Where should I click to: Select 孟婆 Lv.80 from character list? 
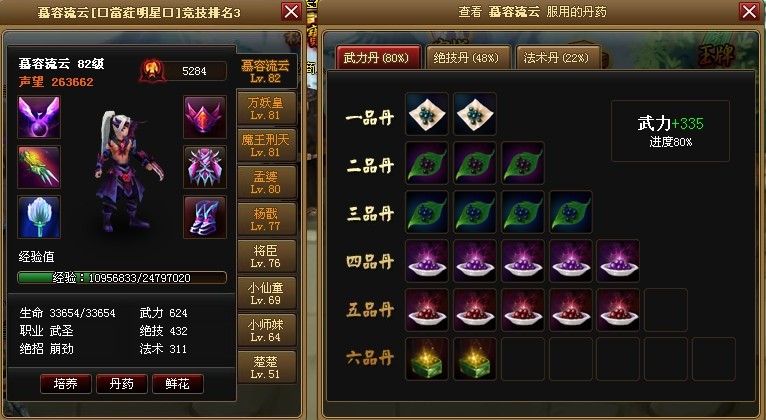click(x=267, y=182)
